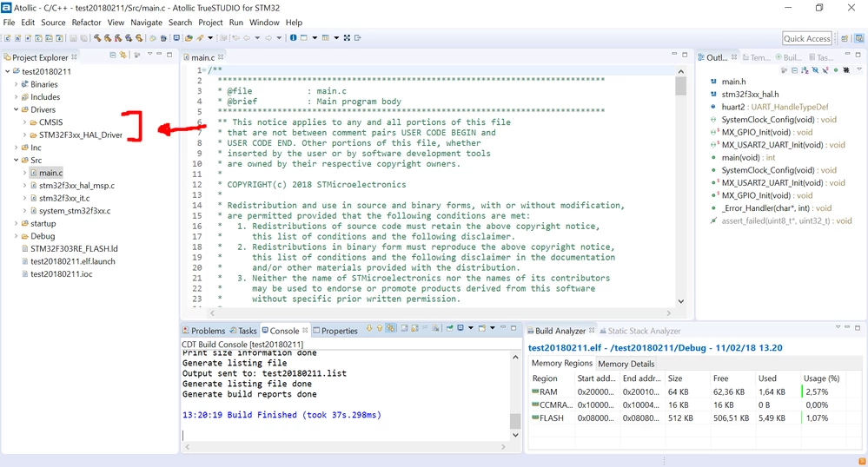
Task: Open the Project Explorer view menu arrow
Action: [x=149, y=54]
